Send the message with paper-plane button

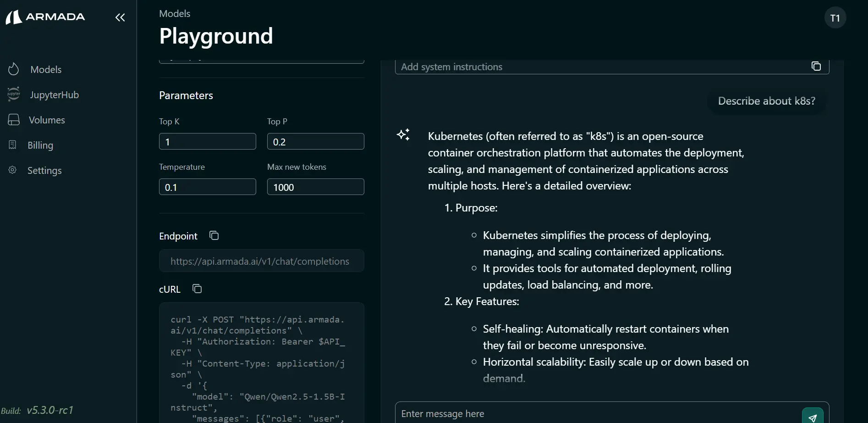813,417
